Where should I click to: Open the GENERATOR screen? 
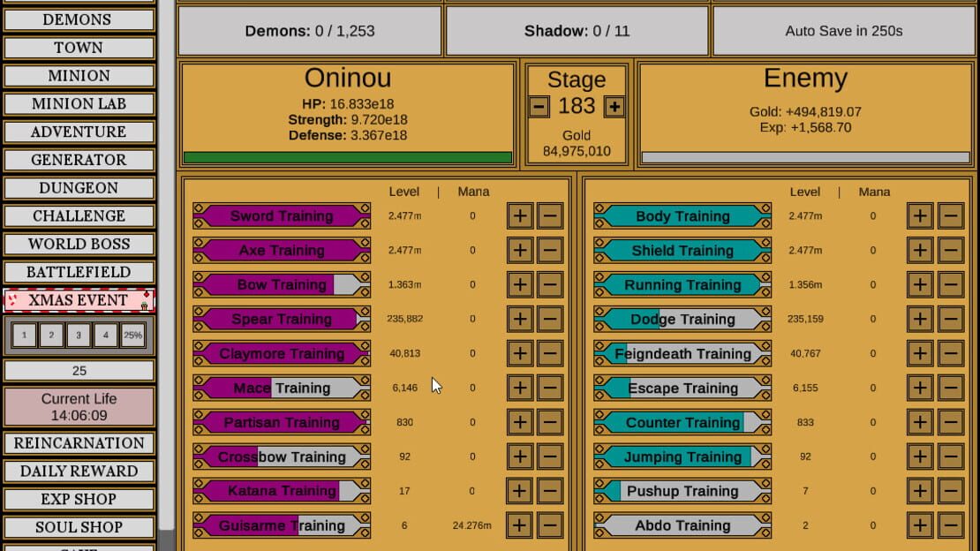(x=79, y=160)
